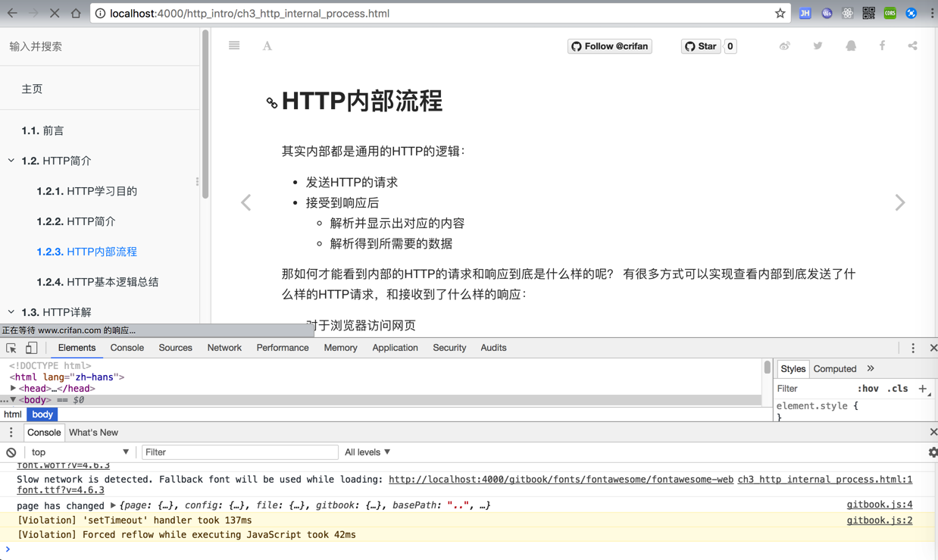
Task: Switch to Elements tab
Action: click(77, 348)
